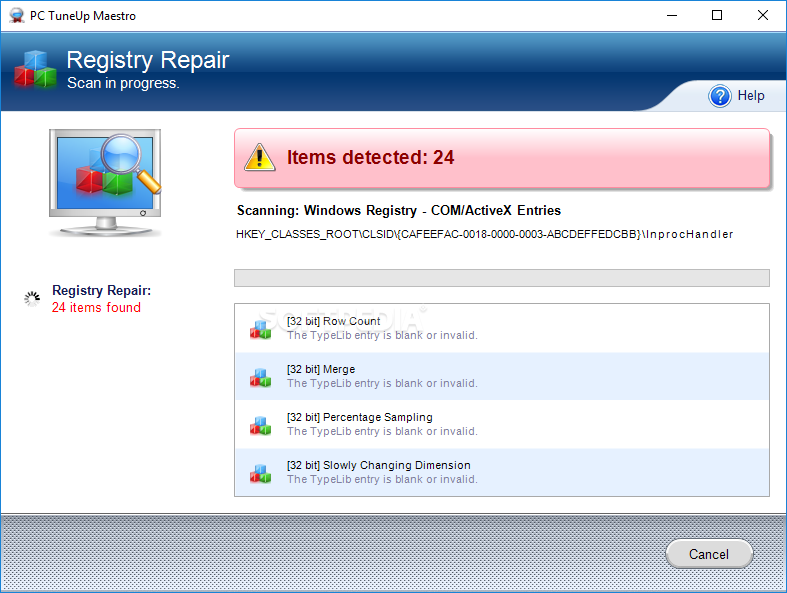Minimize the PC TuneUp Maestro window
787x593 pixels.
coord(672,16)
